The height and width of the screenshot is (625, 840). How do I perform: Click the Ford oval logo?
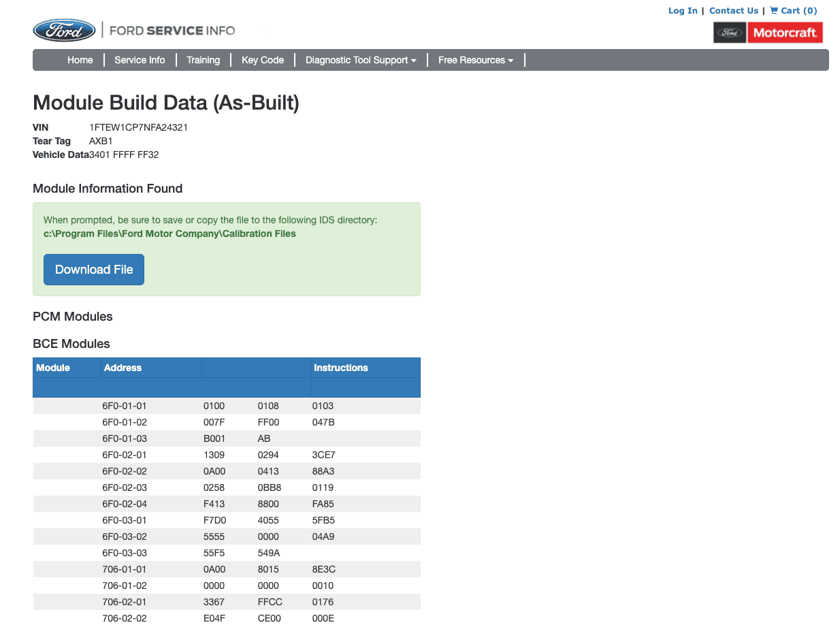click(64, 30)
